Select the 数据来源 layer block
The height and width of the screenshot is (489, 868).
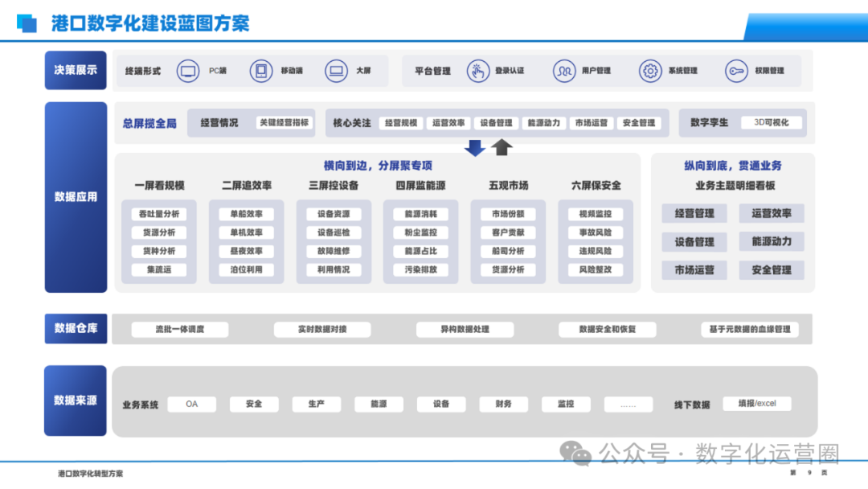pyautogui.click(x=76, y=401)
